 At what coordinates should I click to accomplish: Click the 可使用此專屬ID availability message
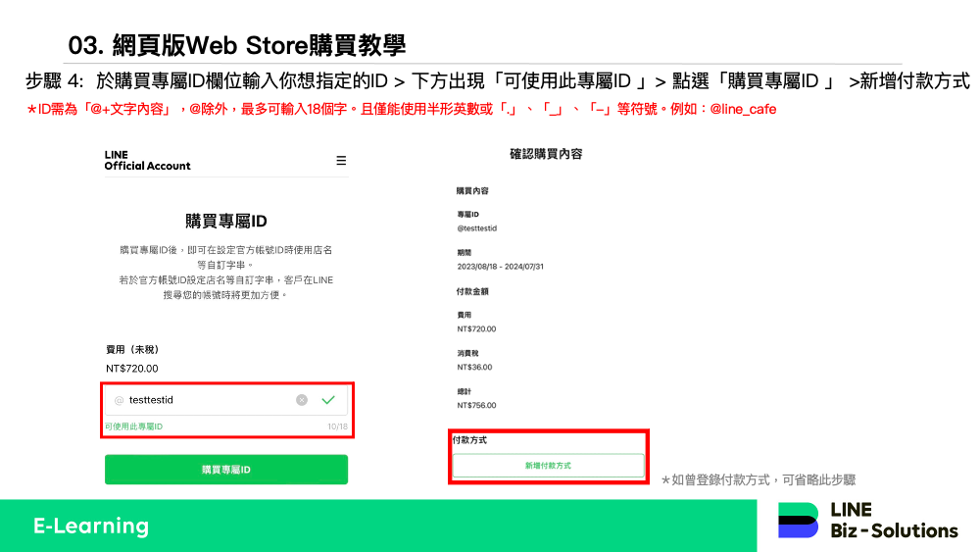[134, 427]
